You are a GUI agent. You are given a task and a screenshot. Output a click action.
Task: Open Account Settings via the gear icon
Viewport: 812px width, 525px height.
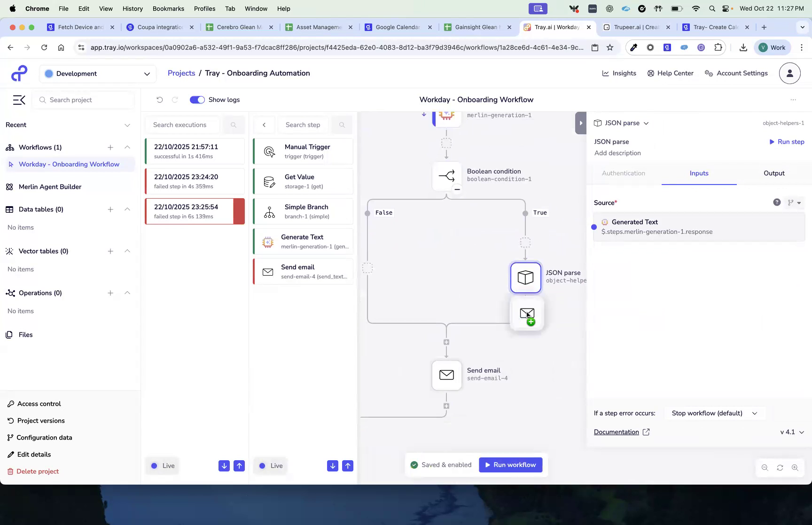pyautogui.click(x=709, y=73)
